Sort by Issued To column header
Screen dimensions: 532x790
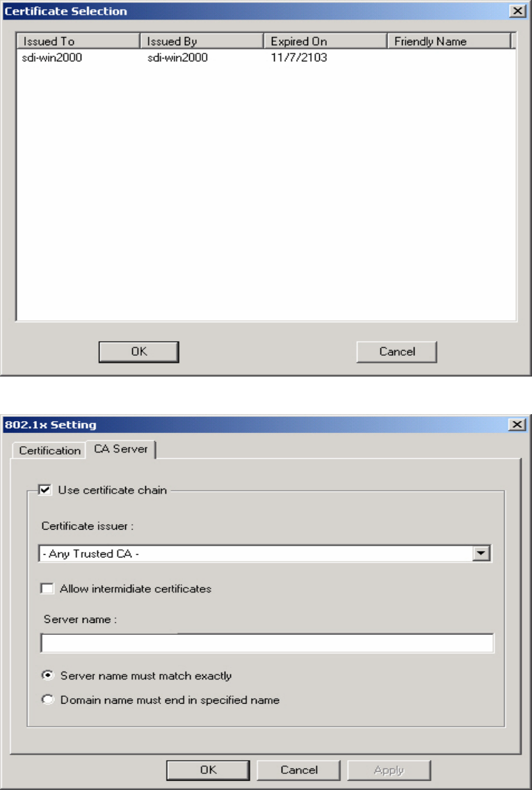(x=79, y=41)
